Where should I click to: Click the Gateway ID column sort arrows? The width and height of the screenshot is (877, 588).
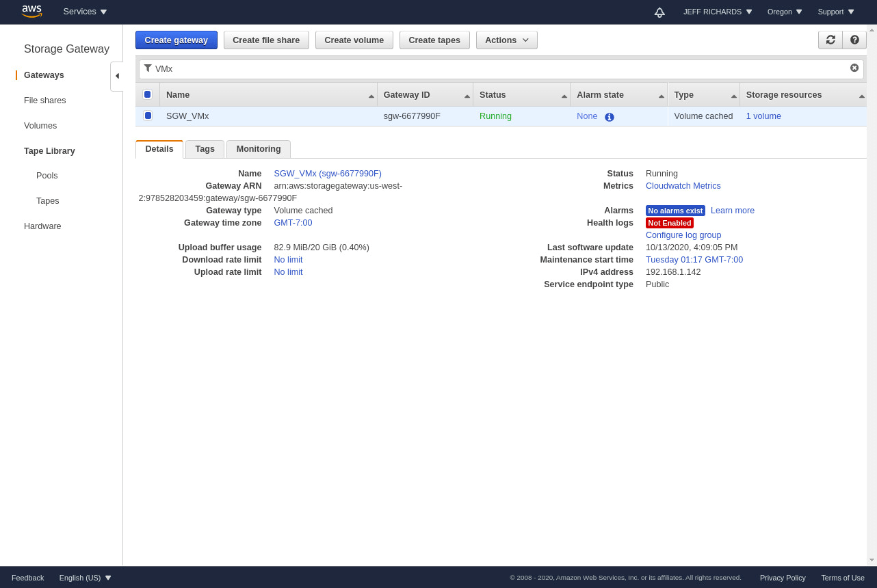pyautogui.click(x=469, y=94)
